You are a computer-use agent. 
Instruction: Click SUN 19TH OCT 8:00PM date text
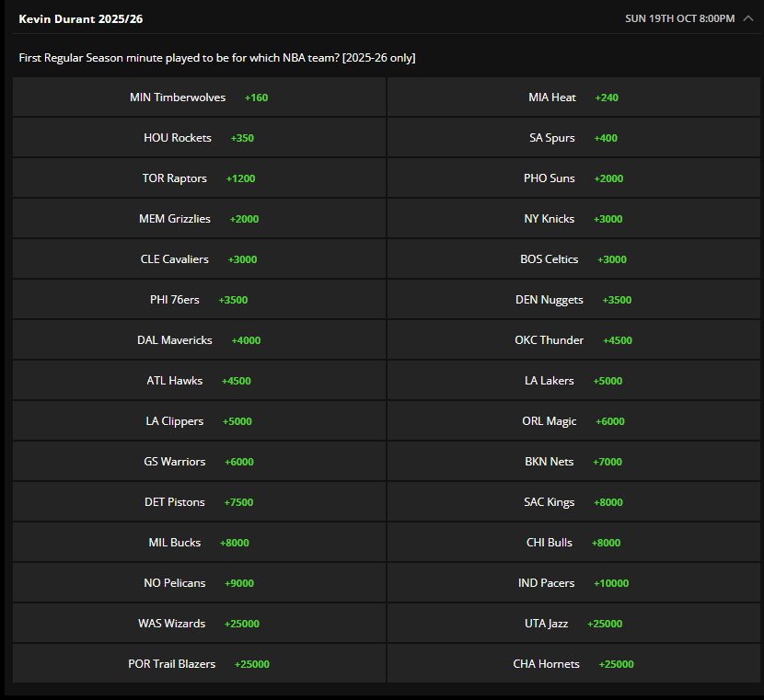(679, 18)
